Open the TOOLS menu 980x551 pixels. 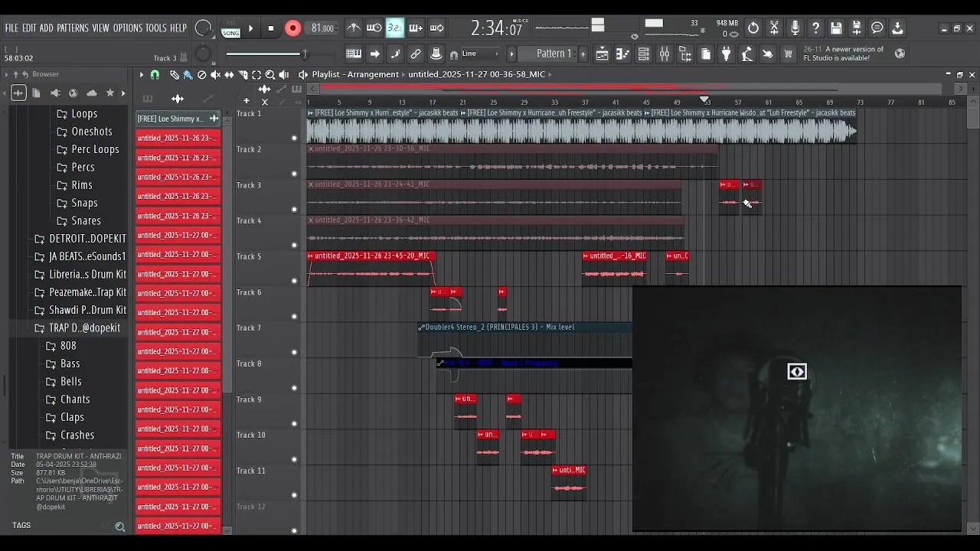[x=156, y=28]
